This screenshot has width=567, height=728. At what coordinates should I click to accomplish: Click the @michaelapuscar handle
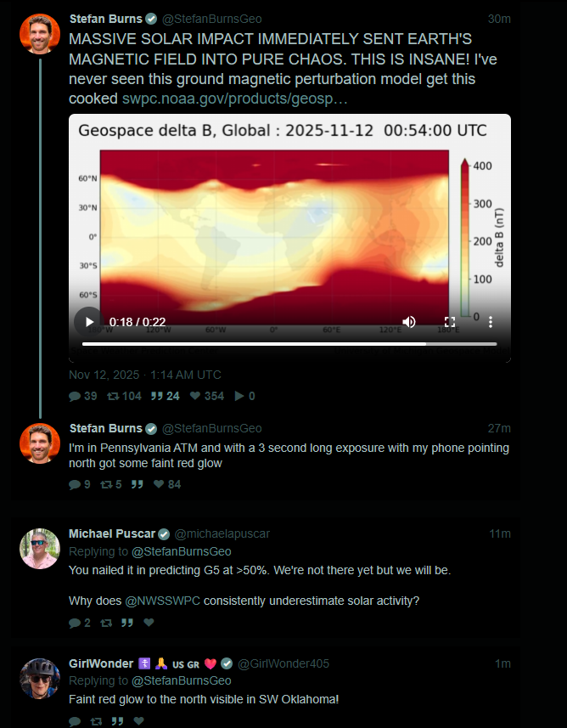click(222, 534)
